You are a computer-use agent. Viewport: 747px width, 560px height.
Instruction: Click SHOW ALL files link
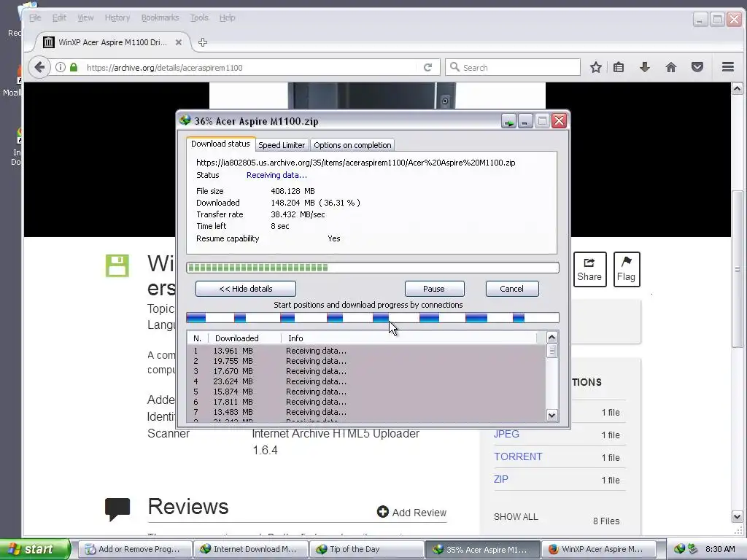516,517
